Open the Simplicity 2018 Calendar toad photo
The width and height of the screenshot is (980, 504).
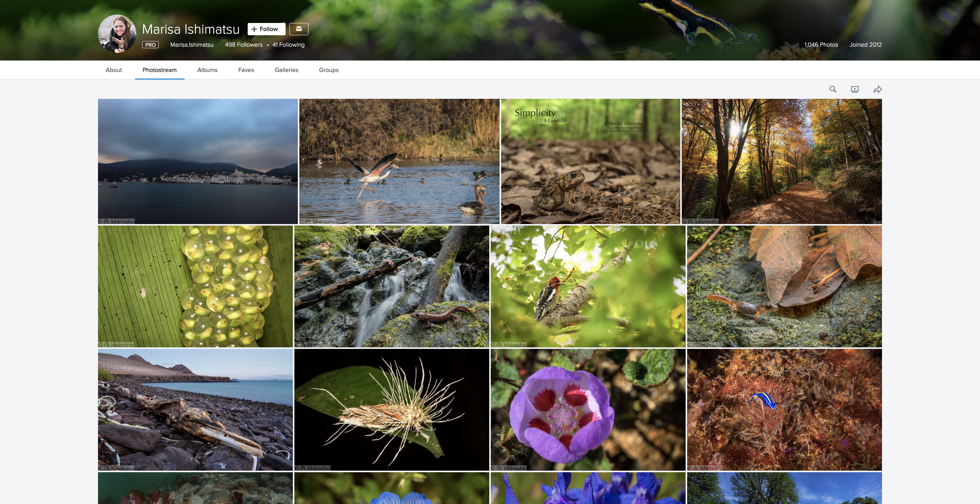pyautogui.click(x=590, y=161)
